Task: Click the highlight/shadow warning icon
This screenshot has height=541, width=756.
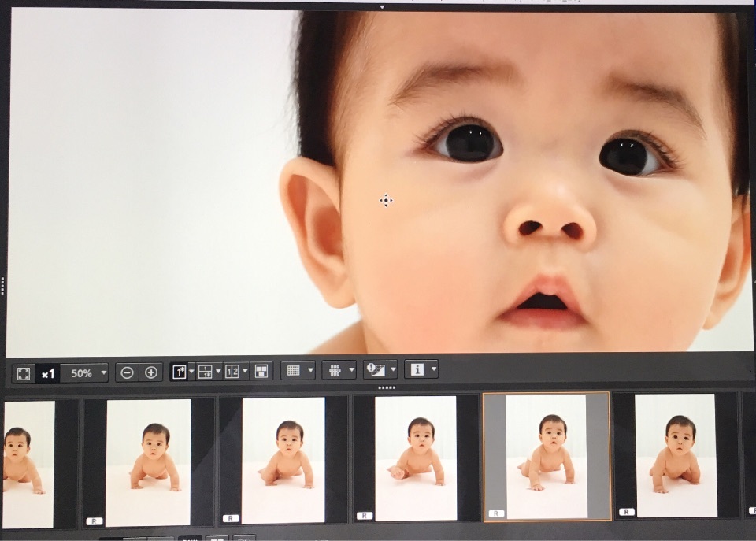Action: [x=376, y=370]
